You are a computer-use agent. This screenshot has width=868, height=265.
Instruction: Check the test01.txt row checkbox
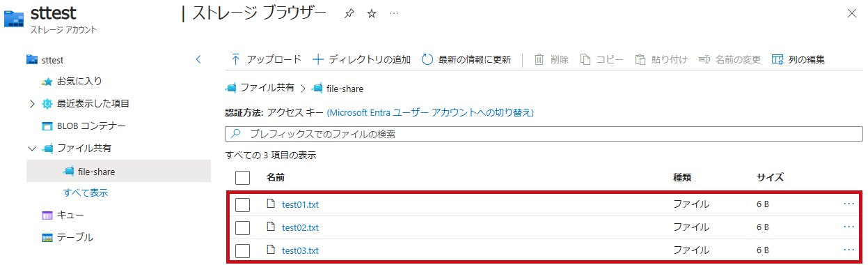(242, 205)
